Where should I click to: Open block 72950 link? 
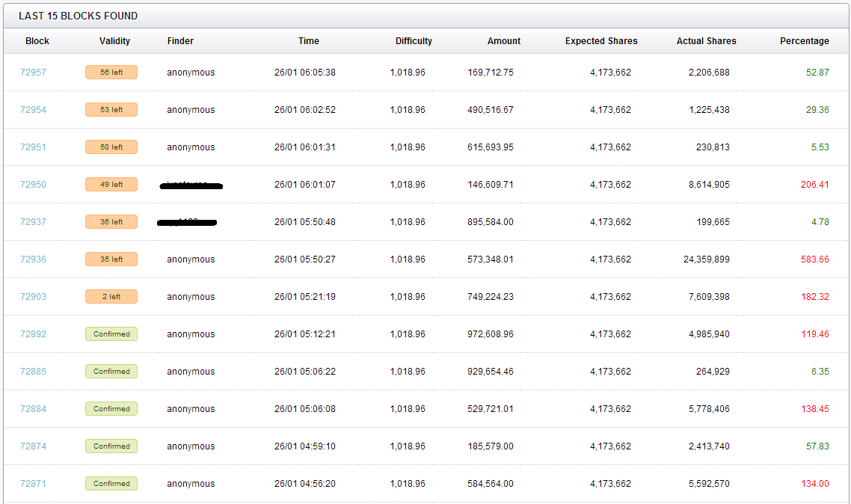click(x=33, y=185)
